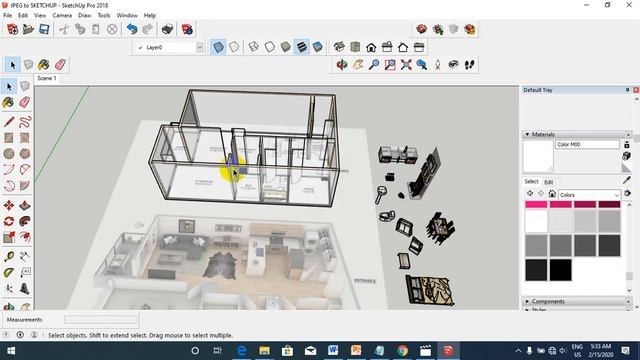Select the Tape Measure tool

pyautogui.click(x=9, y=256)
